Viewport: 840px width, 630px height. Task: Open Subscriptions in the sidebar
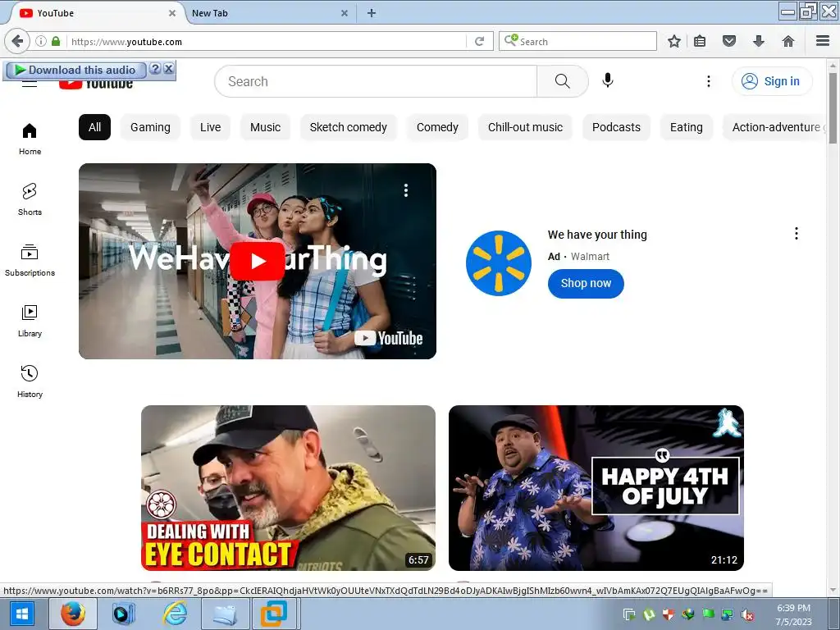[30, 260]
